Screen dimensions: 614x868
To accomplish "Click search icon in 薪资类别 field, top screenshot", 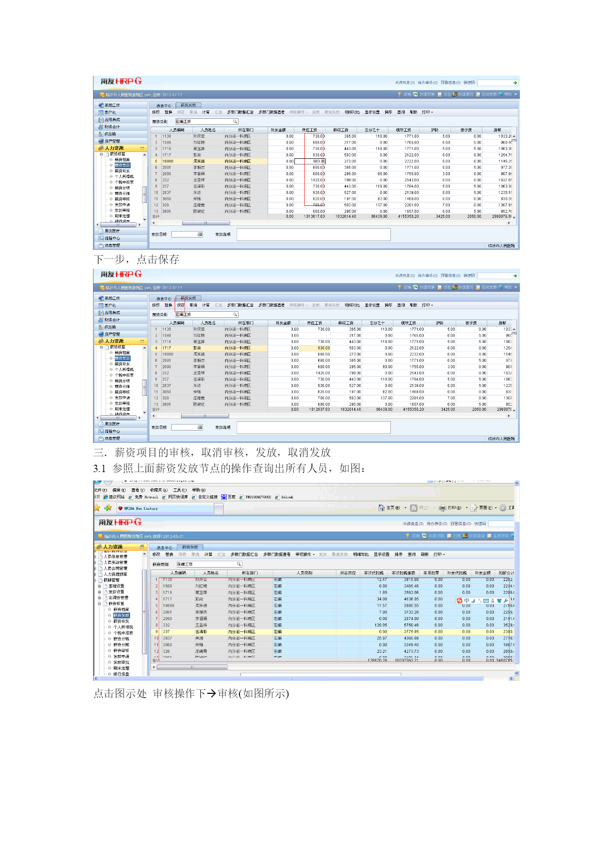I will pos(235,121).
